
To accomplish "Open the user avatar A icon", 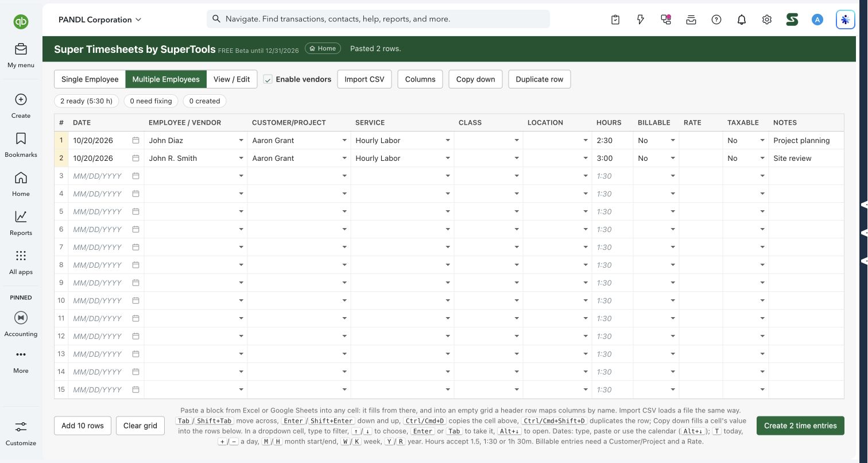I will 817,20.
